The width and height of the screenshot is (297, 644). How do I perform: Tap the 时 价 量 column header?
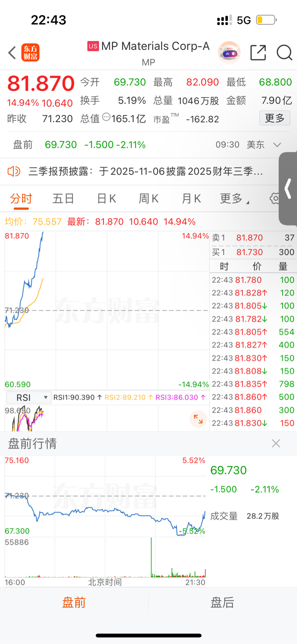pos(253,266)
